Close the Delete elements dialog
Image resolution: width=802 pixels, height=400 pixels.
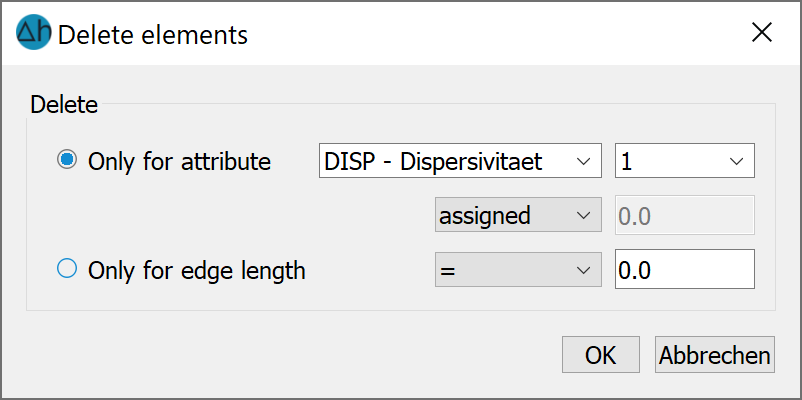(x=762, y=33)
